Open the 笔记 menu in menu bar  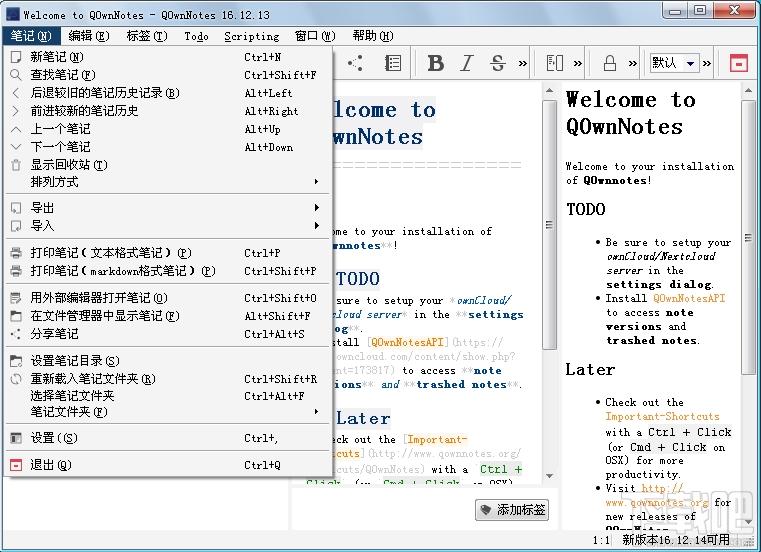click(x=31, y=36)
